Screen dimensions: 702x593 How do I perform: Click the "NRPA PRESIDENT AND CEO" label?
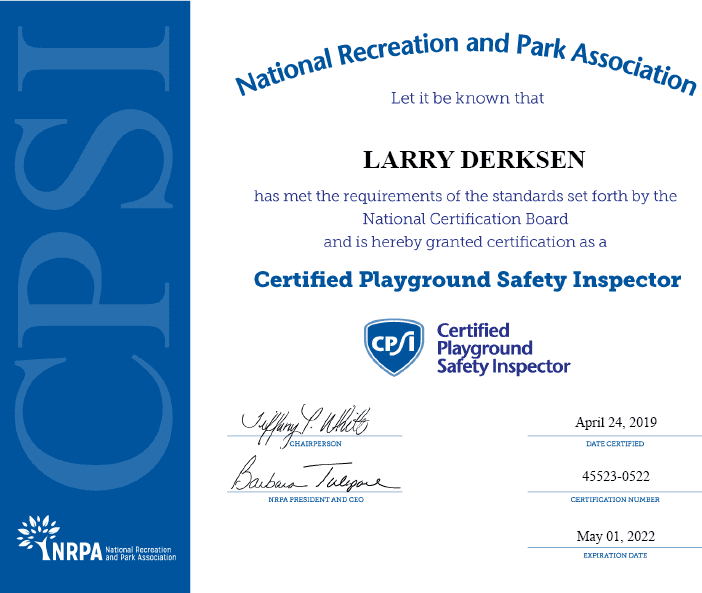coord(316,499)
